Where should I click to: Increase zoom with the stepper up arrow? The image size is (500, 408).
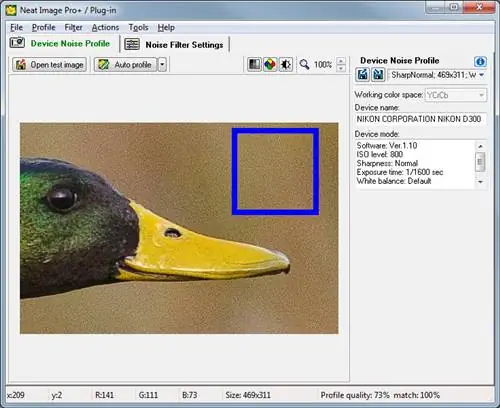(x=341, y=60)
